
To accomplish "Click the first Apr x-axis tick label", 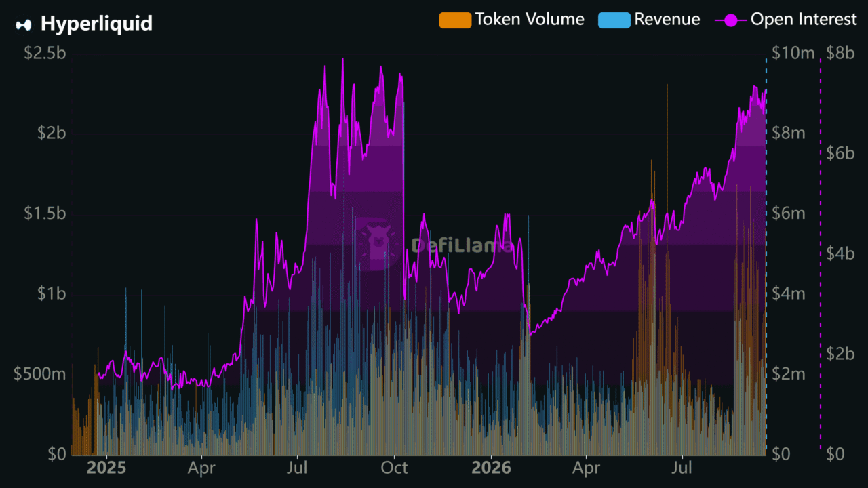I will click(202, 468).
